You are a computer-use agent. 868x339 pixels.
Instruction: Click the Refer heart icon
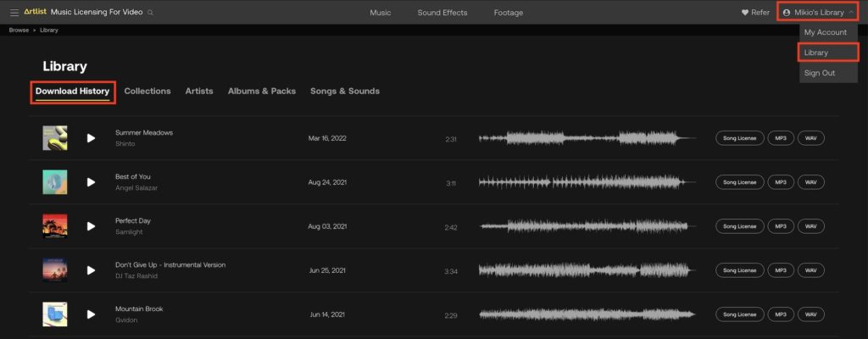tap(745, 13)
